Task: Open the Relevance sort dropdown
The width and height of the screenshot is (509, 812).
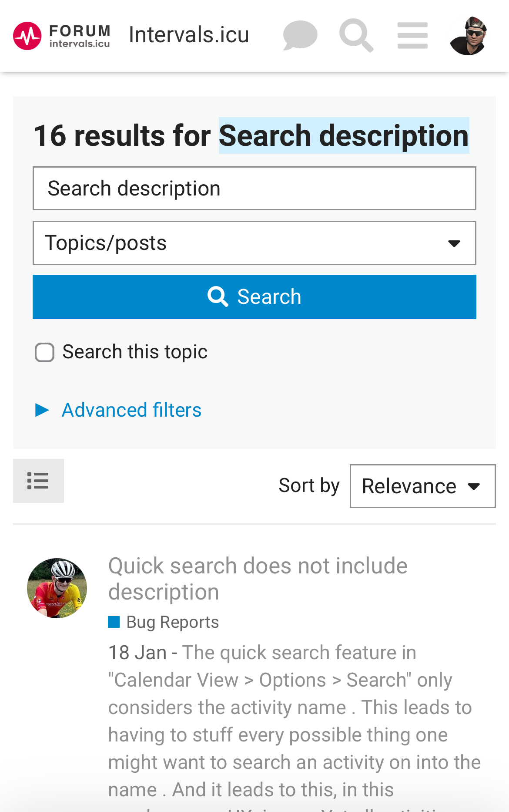Action: click(x=422, y=486)
